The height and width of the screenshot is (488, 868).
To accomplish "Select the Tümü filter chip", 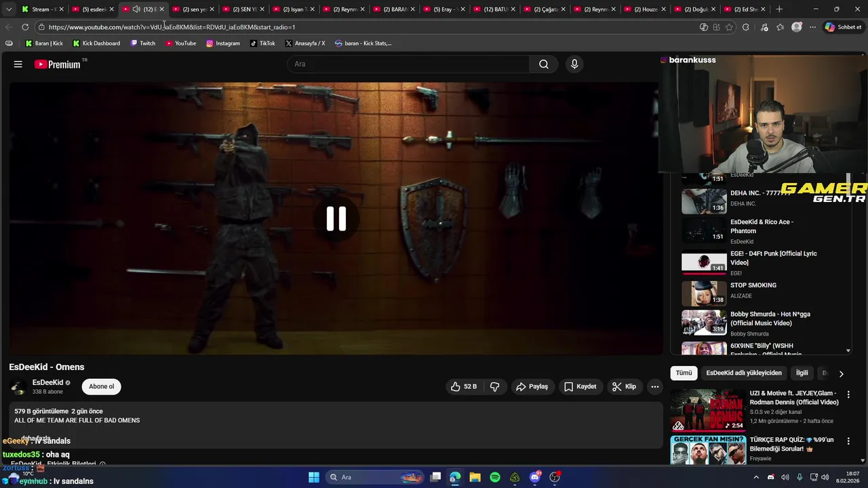I will [x=684, y=373].
